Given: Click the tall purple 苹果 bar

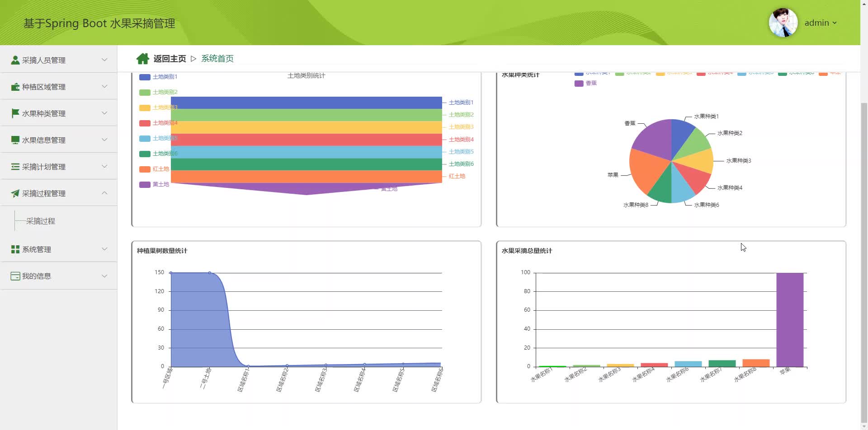Looking at the screenshot, I should 790,320.
